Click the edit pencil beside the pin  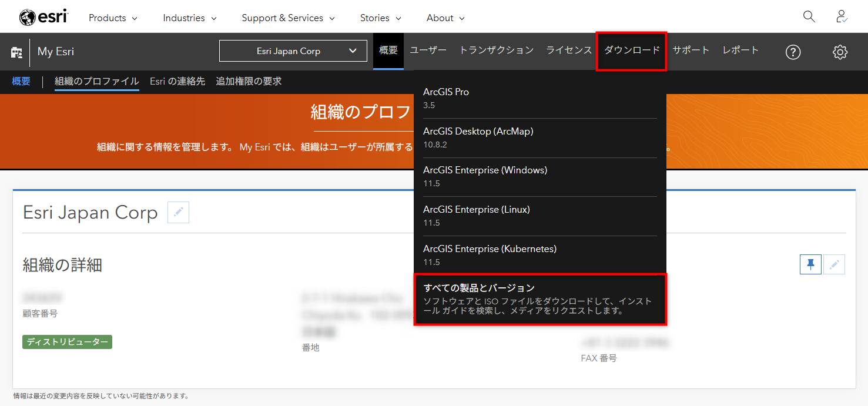(834, 264)
